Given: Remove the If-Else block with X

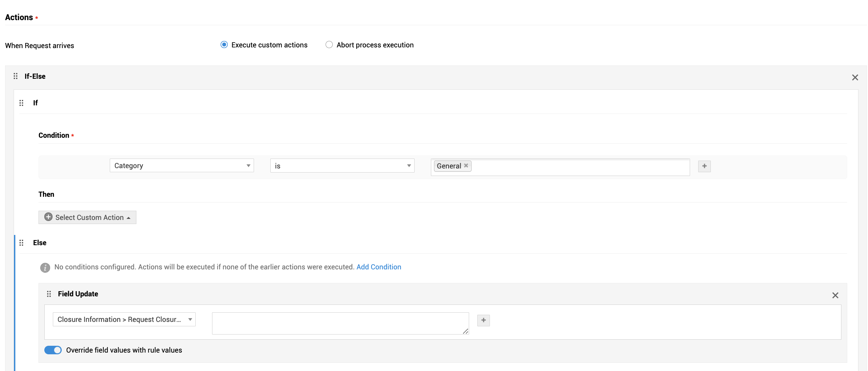Looking at the screenshot, I should (855, 77).
